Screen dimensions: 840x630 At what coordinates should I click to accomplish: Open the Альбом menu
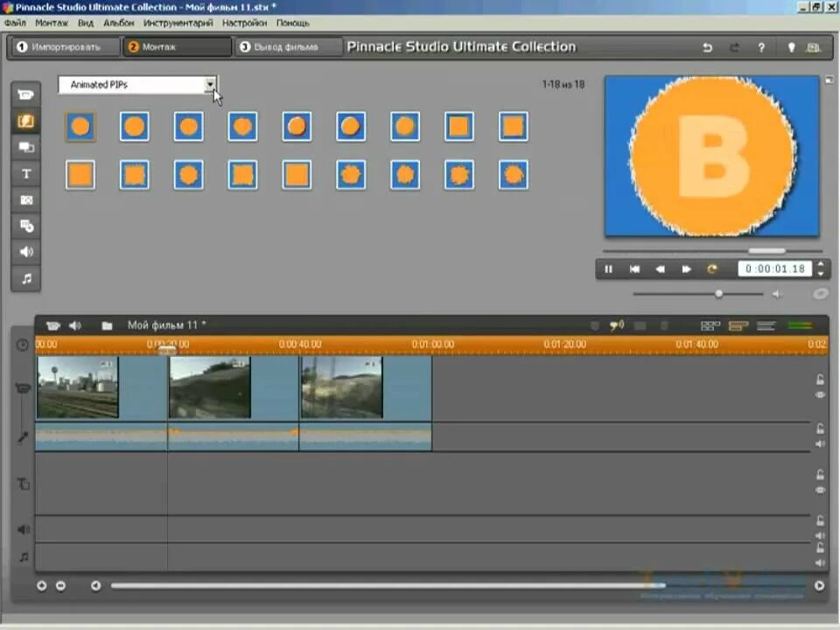point(118,23)
